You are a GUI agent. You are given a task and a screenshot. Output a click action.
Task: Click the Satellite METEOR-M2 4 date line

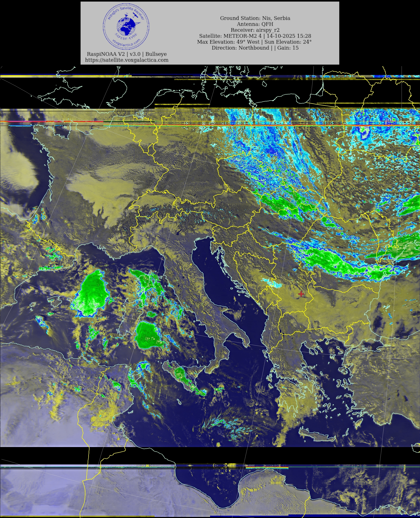tap(255, 36)
